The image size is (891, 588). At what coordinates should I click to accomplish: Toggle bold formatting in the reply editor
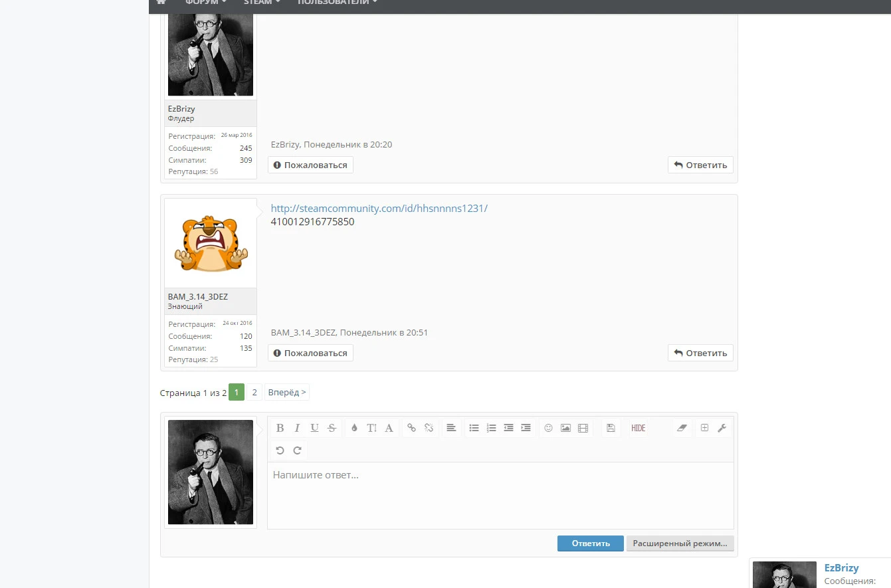[280, 428]
